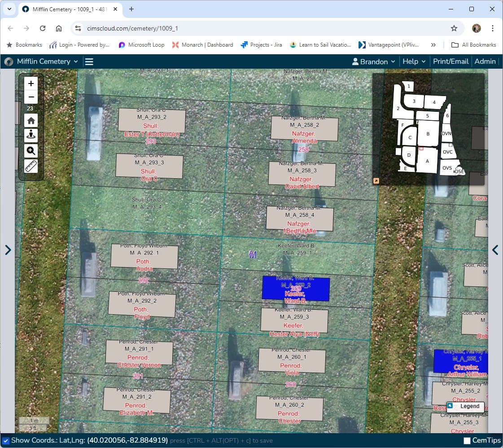The width and height of the screenshot is (503, 448).
Task: Select the blue Keefer Ward B. plot
Action: click(x=296, y=289)
